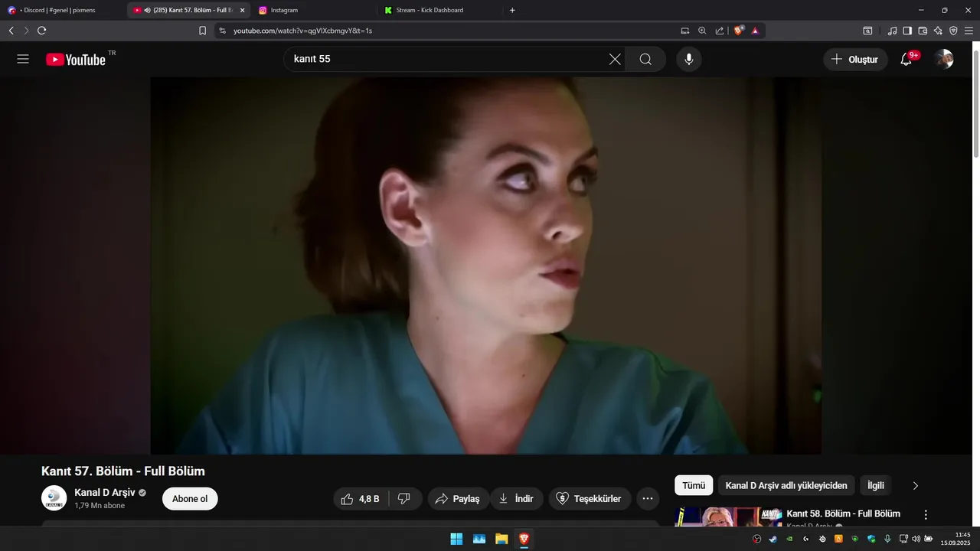Select the İlgili filter chip
The width and height of the screenshot is (980, 551).
[876, 485]
